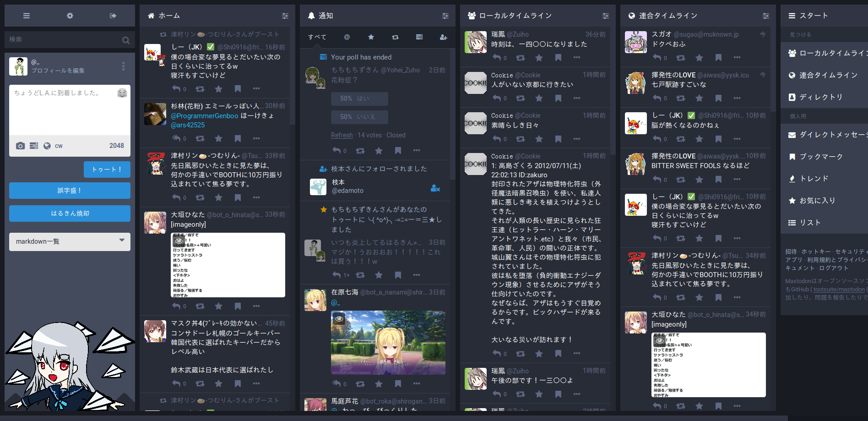Click the globe icon in the 連合タイムライン column header
The height and width of the screenshot is (421, 868).
(632, 16)
